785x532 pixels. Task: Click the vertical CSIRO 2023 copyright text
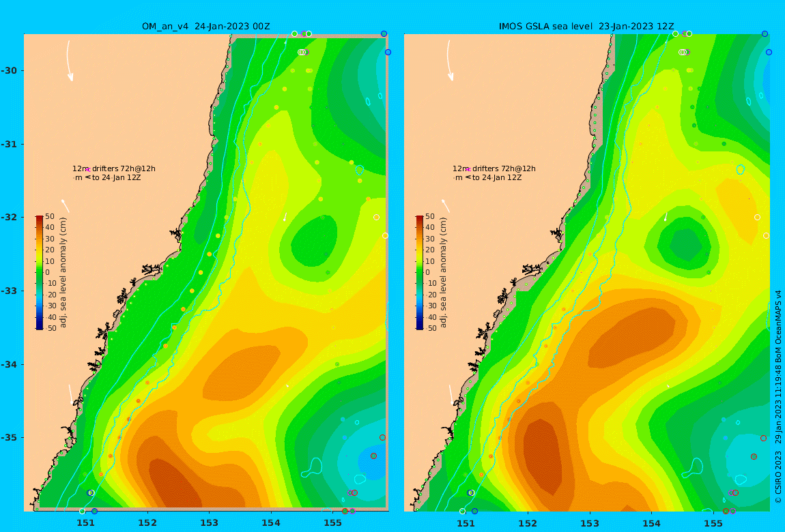[x=778, y=397]
